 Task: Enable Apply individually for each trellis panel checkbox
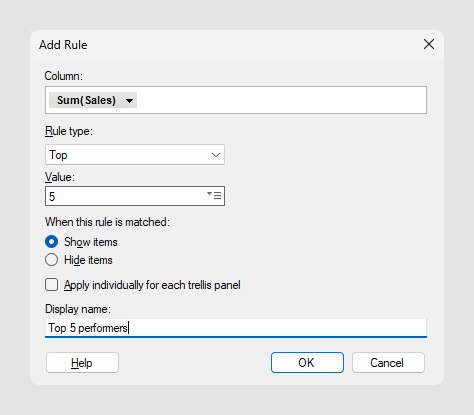(52, 285)
